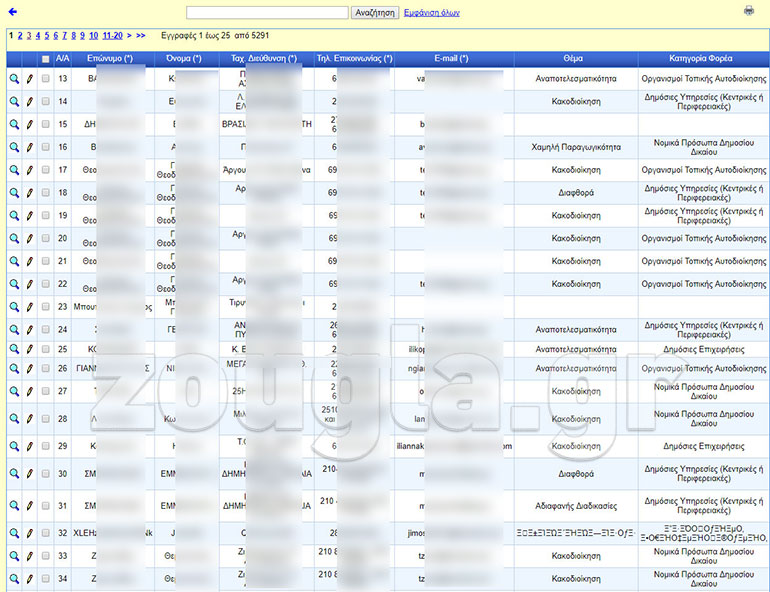
Task: Click pencil edit icon for row 24
Action: 30,329
